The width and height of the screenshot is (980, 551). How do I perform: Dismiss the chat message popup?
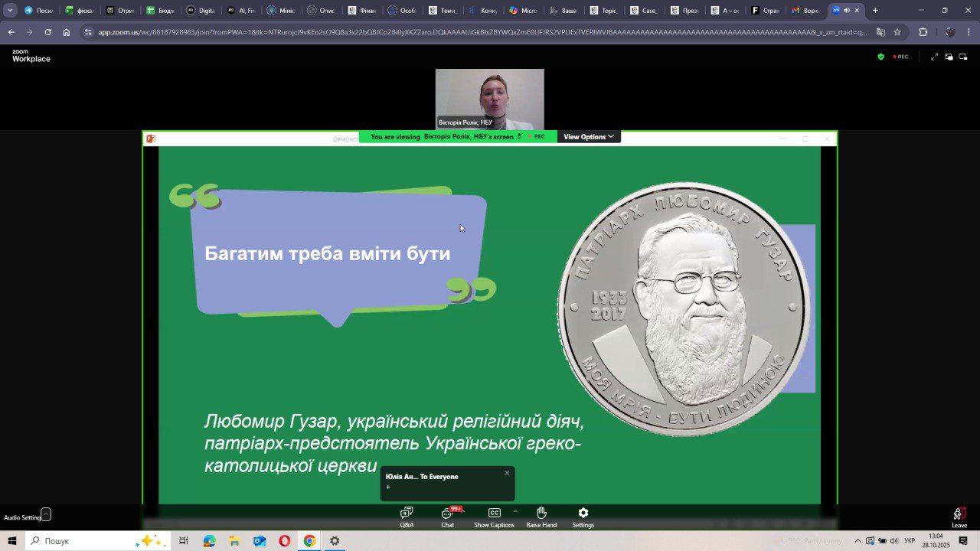[507, 473]
